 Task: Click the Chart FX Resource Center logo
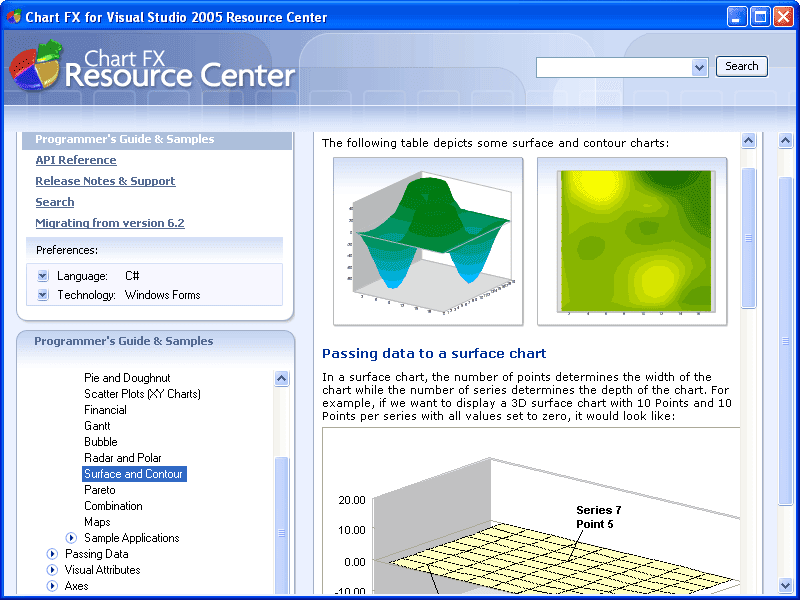(152, 67)
